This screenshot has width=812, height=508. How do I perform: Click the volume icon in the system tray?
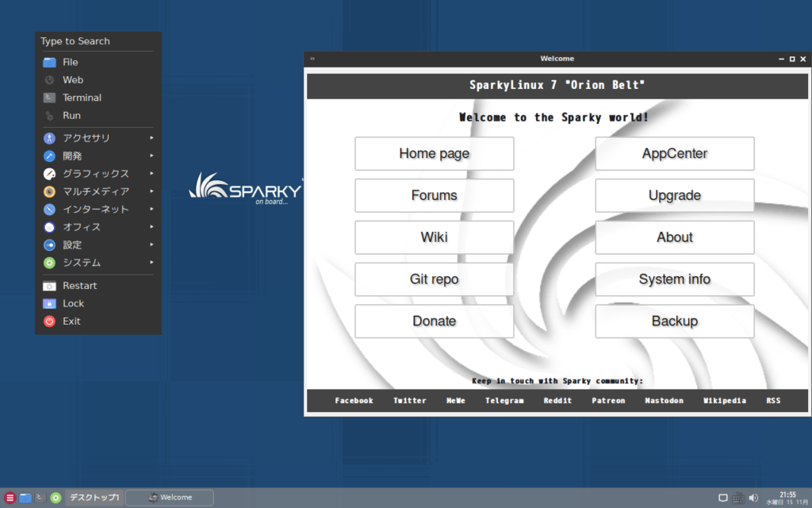tap(753, 498)
